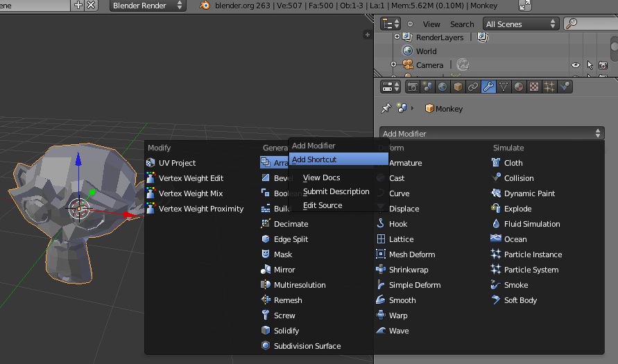Click the UV Project modifier icon
Screen dimensions: 618x364
point(151,163)
